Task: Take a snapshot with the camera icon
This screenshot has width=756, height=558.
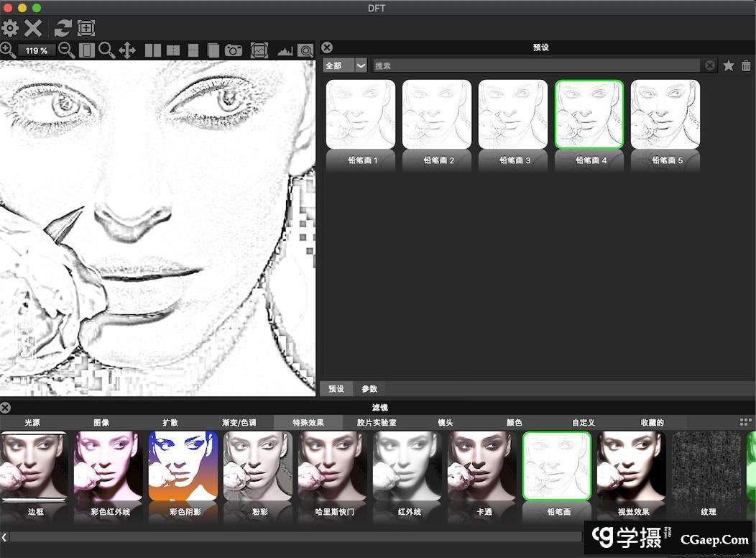Action: pyautogui.click(x=234, y=50)
